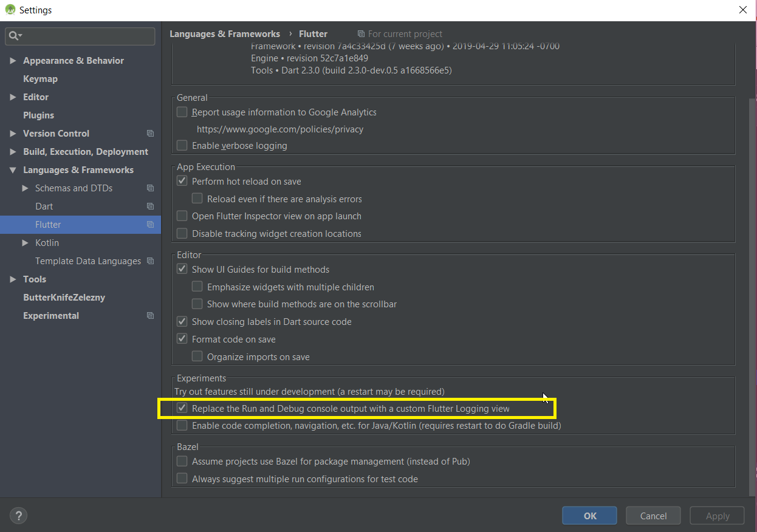Click the Apply button
The image size is (757, 532).
click(x=718, y=516)
